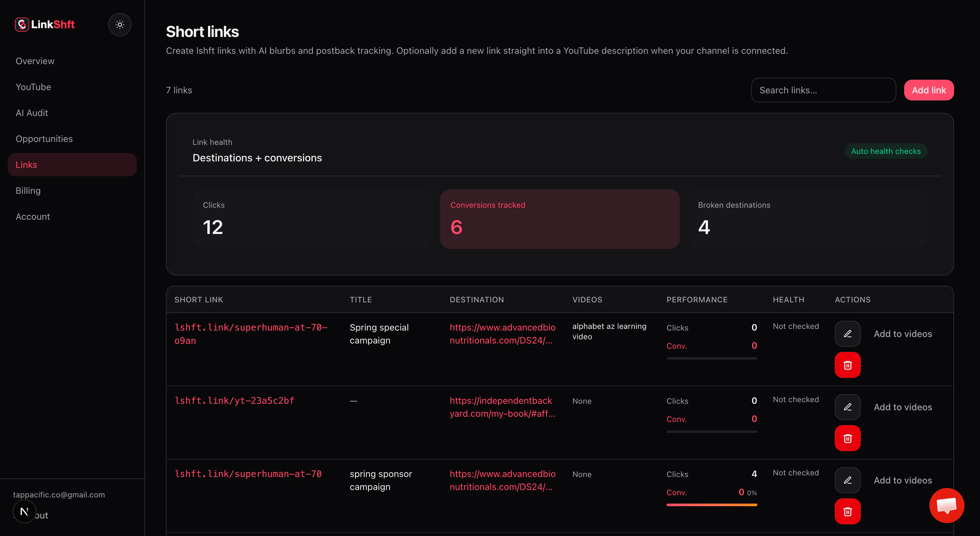Screen dimensions: 980x536
Task: Open AI Audit in sidebar
Action: click(32, 112)
